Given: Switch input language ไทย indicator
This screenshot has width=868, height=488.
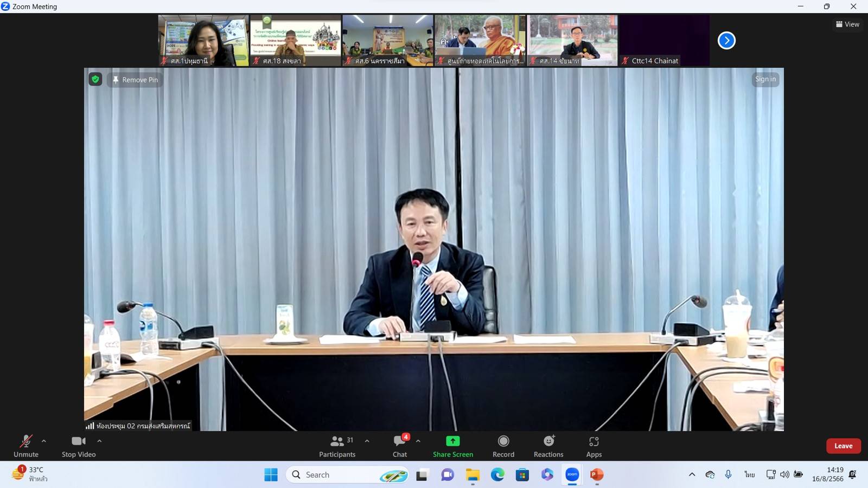Looking at the screenshot, I should (750, 474).
